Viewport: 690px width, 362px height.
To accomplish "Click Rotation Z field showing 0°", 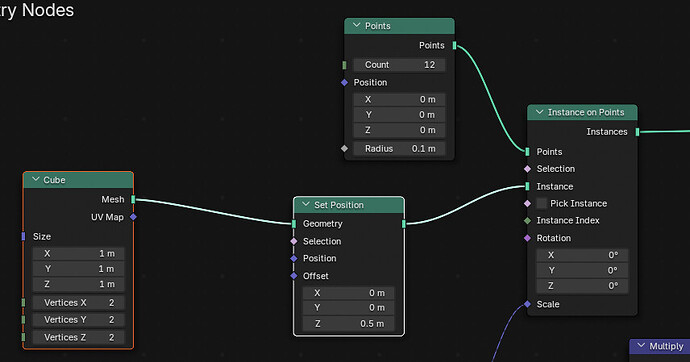I will (x=582, y=286).
